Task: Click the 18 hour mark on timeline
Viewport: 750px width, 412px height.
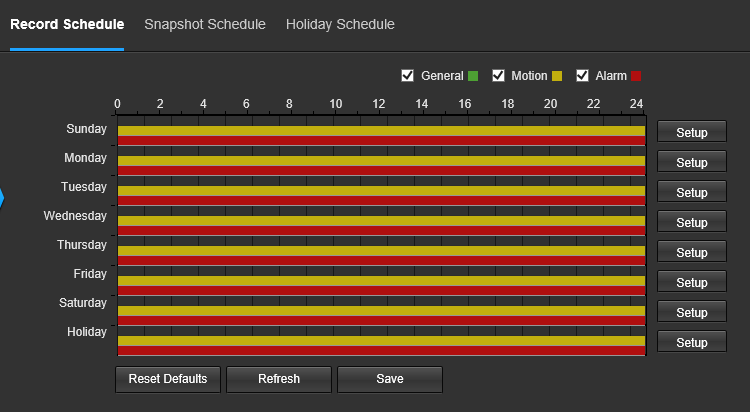Action: tap(507, 104)
